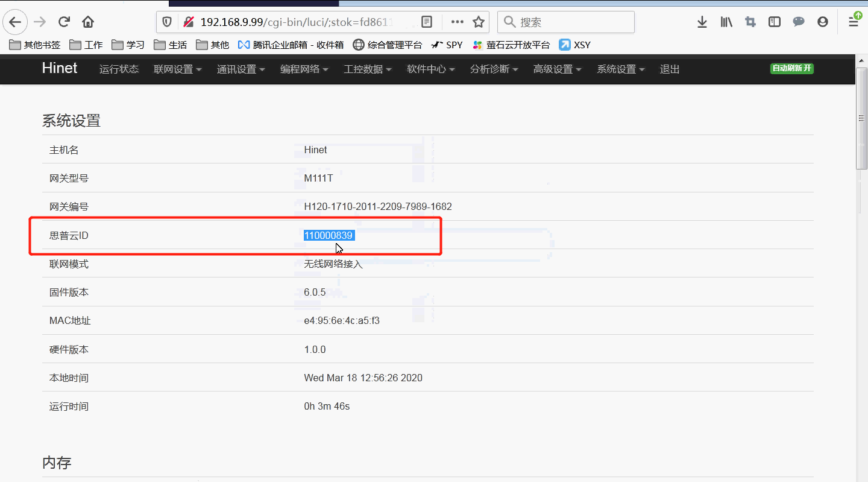Toggle reader view in address bar
Image resolution: width=868 pixels, height=482 pixels.
427,22
